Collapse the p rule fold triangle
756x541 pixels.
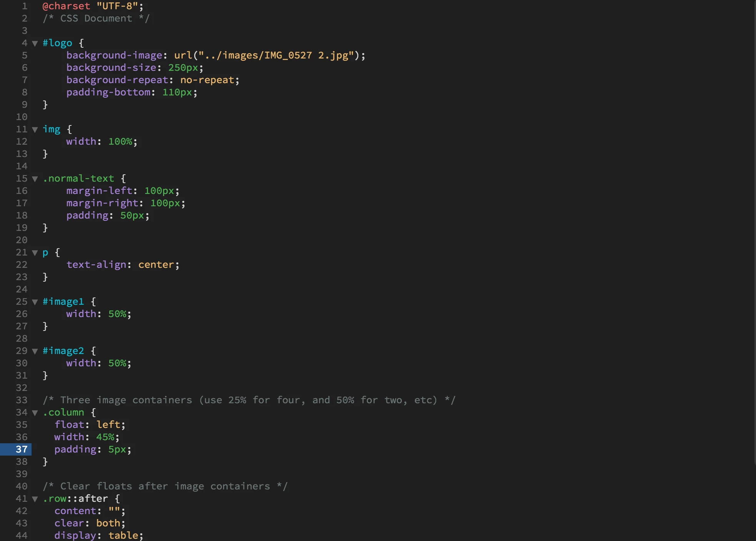click(x=35, y=253)
